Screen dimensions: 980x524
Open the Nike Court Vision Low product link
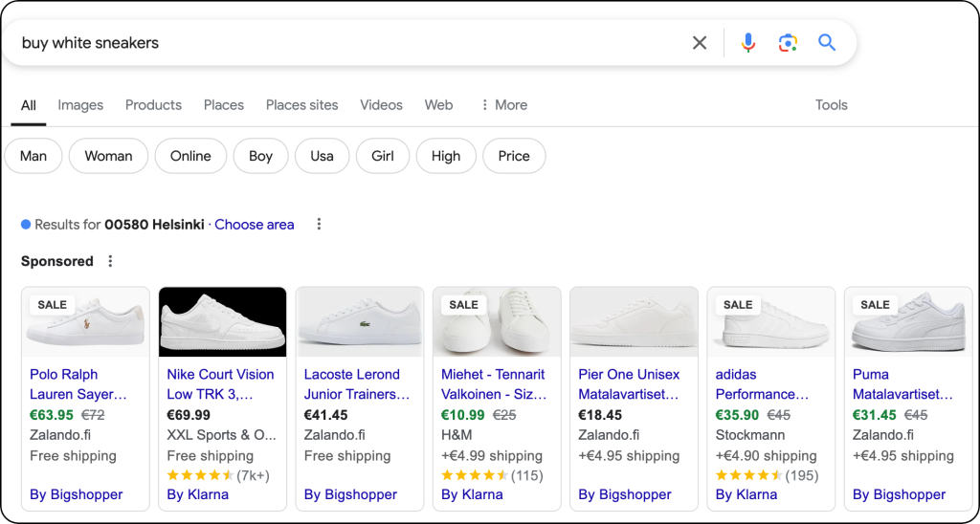[220, 384]
